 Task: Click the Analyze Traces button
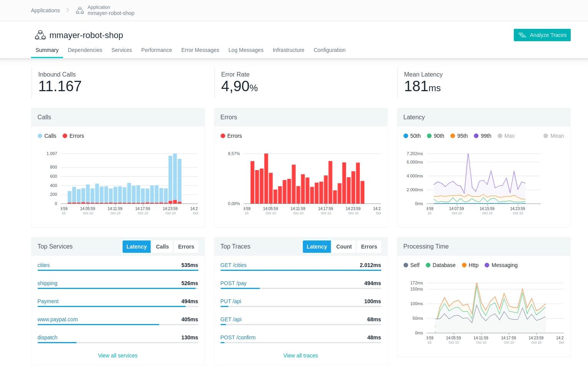pyautogui.click(x=542, y=35)
